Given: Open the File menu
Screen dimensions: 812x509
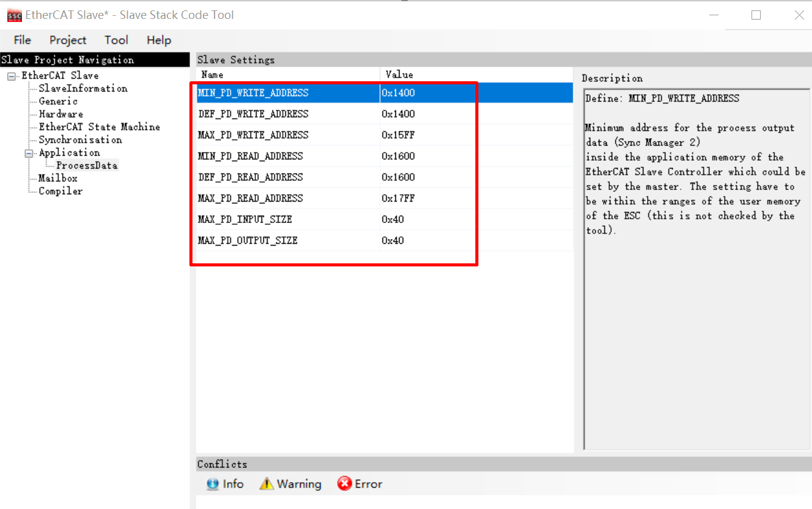Looking at the screenshot, I should 22,40.
